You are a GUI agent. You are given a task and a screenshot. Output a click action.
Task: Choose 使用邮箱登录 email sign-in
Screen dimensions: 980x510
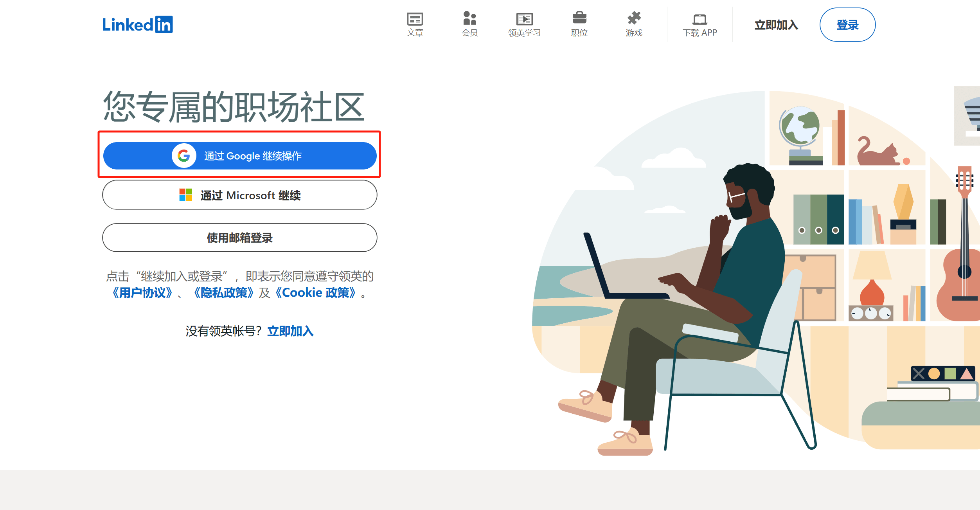(x=240, y=238)
